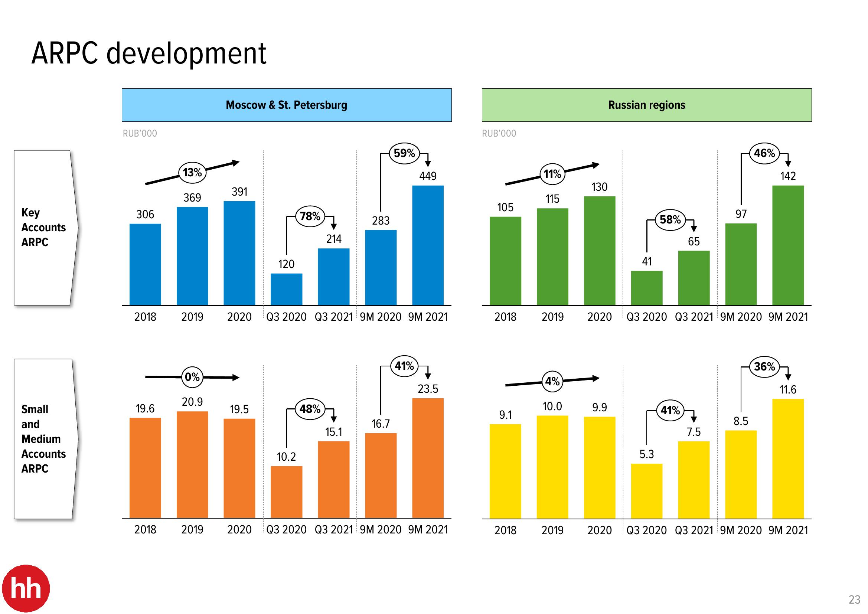Viewport: 868px width, 614px height.
Task: Select the value 9.9
Action: [x=600, y=408]
